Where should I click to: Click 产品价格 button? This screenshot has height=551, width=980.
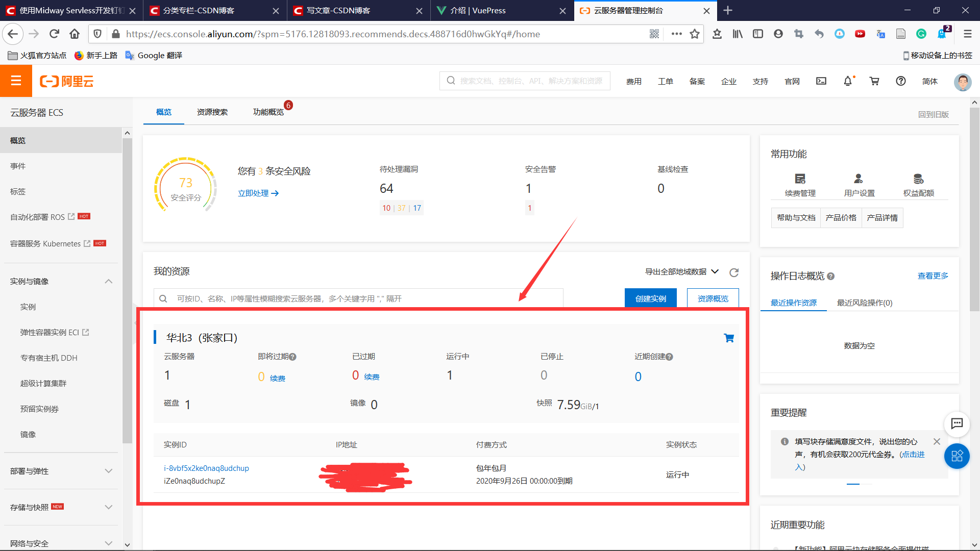pos(841,217)
